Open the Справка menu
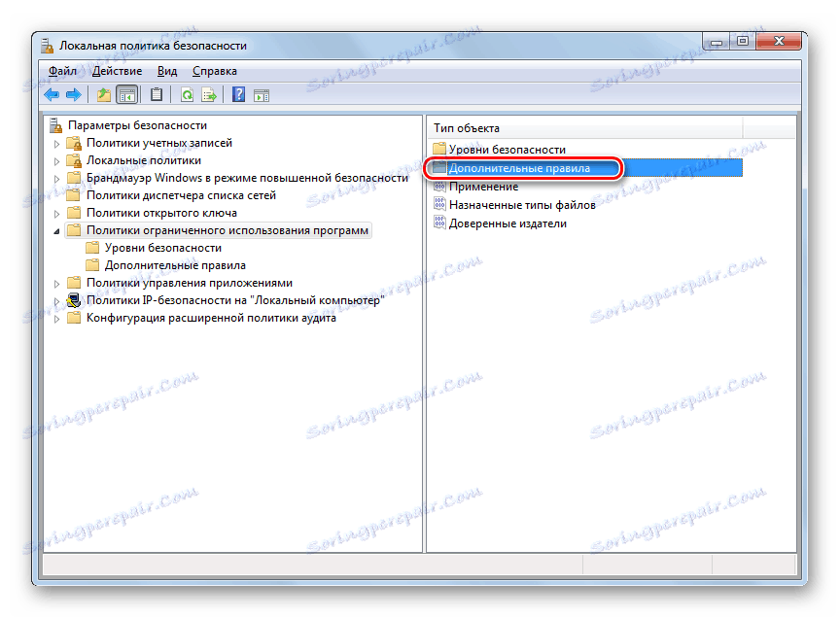The height and width of the screenshot is (618, 840). pos(214,71)
